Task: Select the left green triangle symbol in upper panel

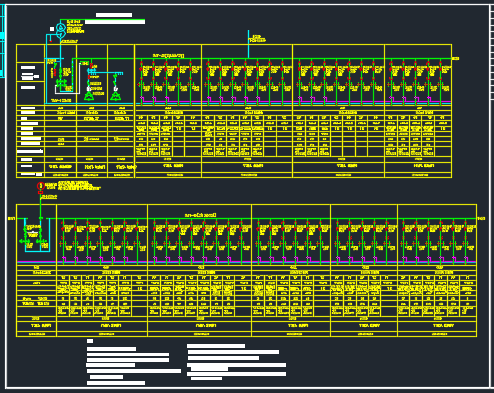Action: coord(89,96)
